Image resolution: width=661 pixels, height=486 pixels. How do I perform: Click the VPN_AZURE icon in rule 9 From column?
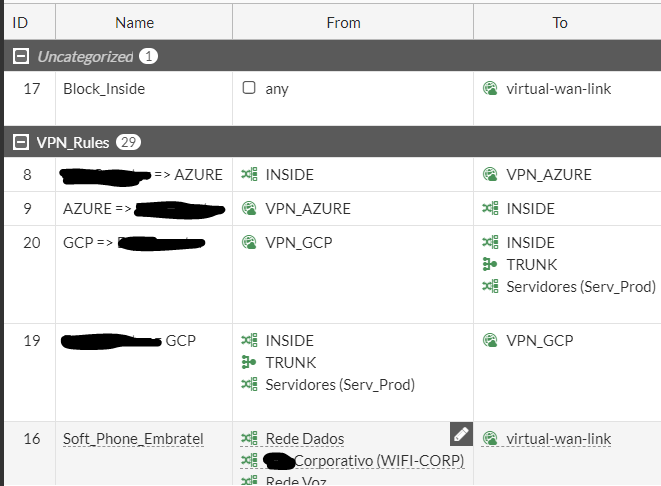click(249, 209)
